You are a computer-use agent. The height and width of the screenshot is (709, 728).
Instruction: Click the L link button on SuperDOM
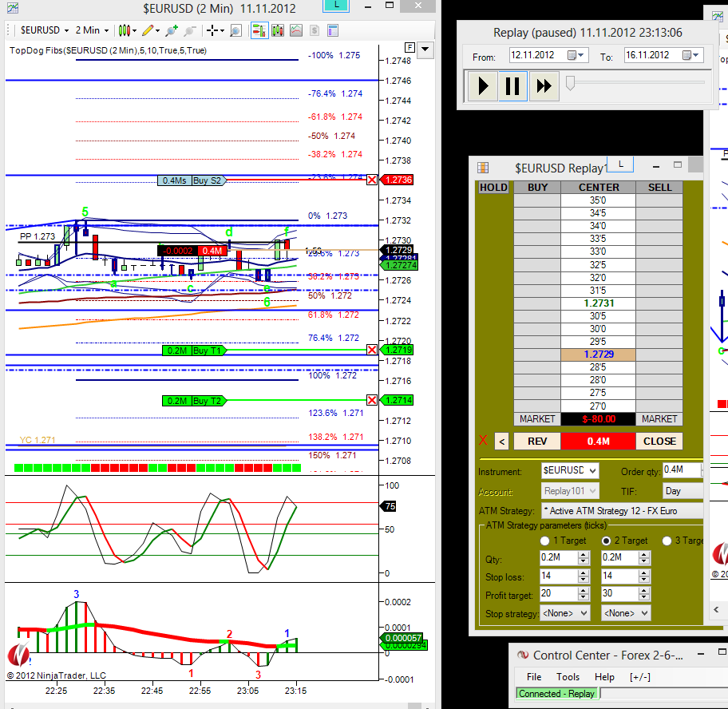[x=621, y=164]
